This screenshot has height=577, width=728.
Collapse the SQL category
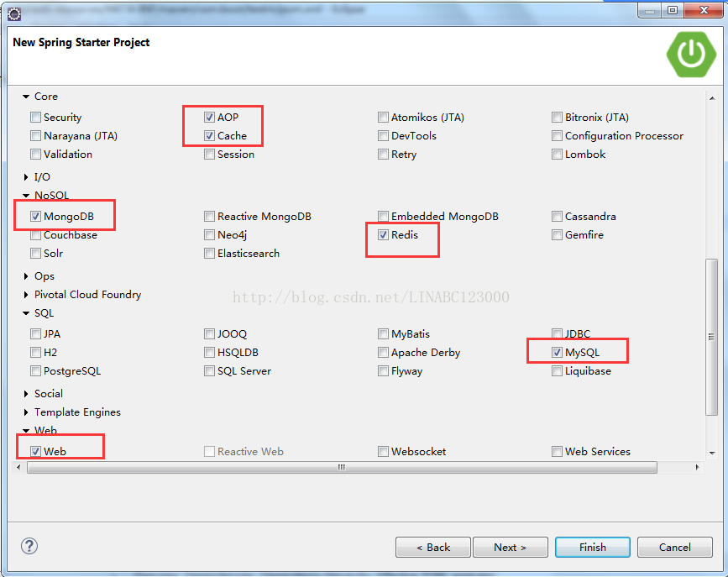click(x=26, y=313)
